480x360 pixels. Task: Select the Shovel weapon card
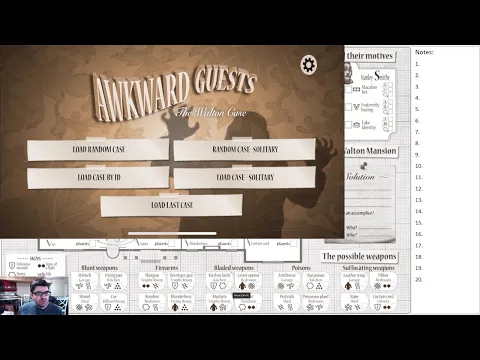[x=84, y=302]
